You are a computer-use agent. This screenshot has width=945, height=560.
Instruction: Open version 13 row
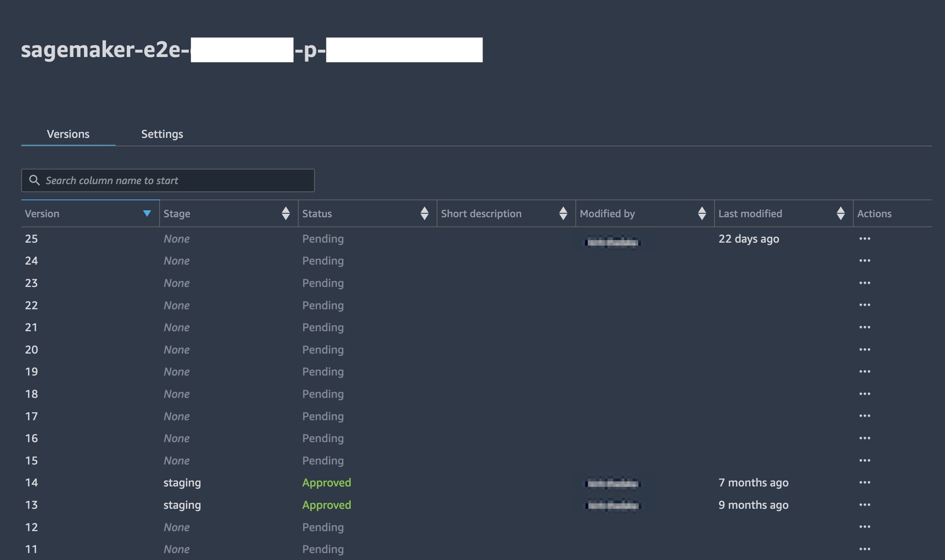click(x=32, y=505)
